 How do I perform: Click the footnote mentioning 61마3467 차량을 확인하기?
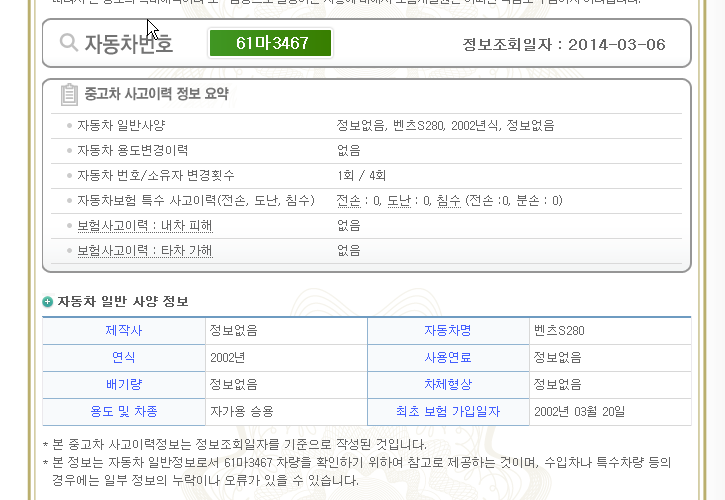[357, 471]
